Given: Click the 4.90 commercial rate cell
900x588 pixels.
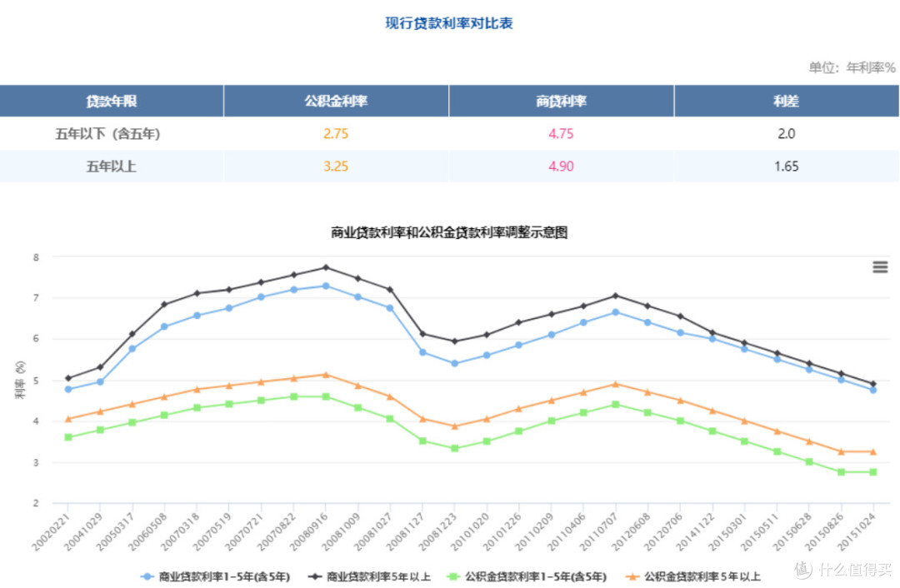Looking at the screenshot, I should pos(561,167).
